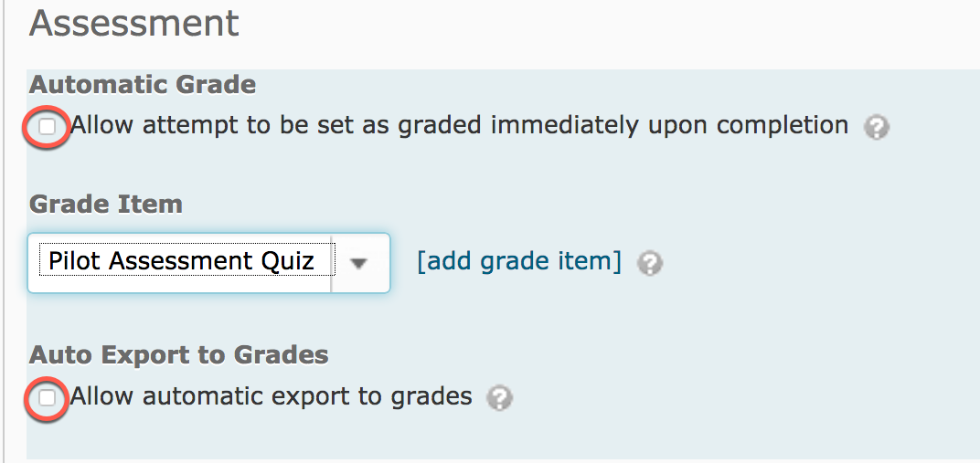Open the Pilot Assessment Quiz combo box
The image size is (980, 463).
[x=208, y=263]
